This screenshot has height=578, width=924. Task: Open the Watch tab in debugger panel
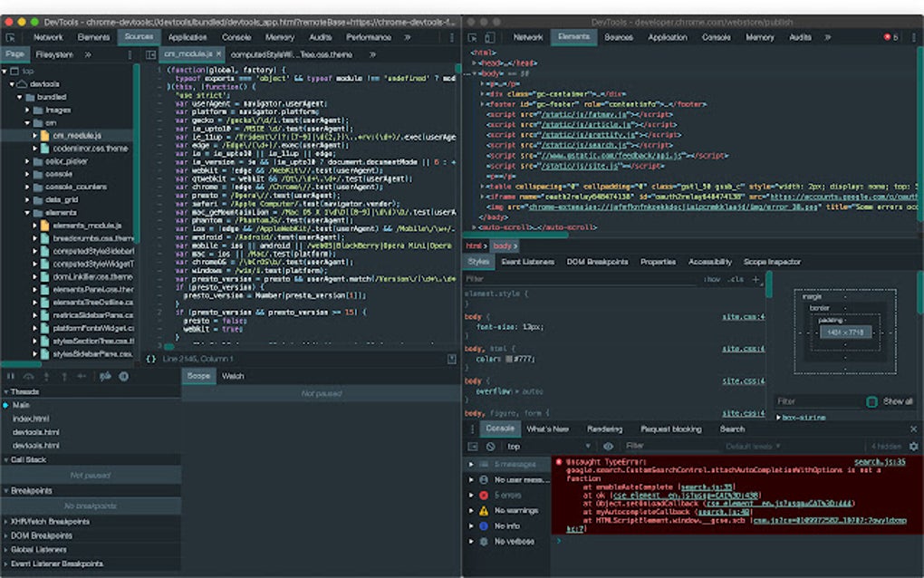(x=233, y=375)
